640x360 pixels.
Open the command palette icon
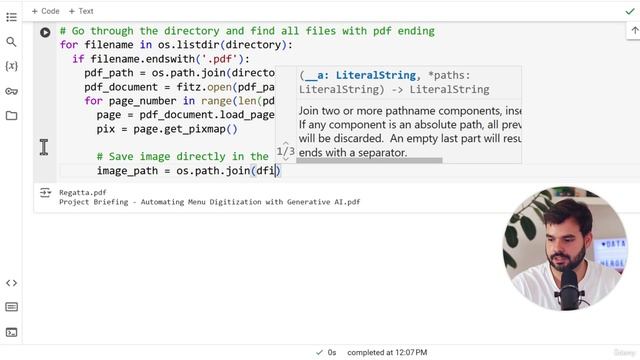coord(11,307)
